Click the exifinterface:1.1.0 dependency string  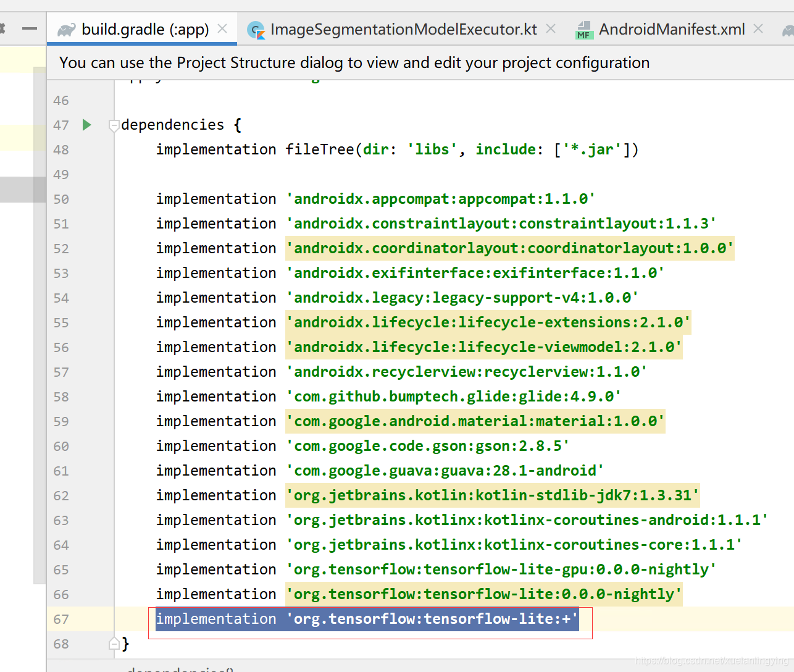[x=475, y=273]
